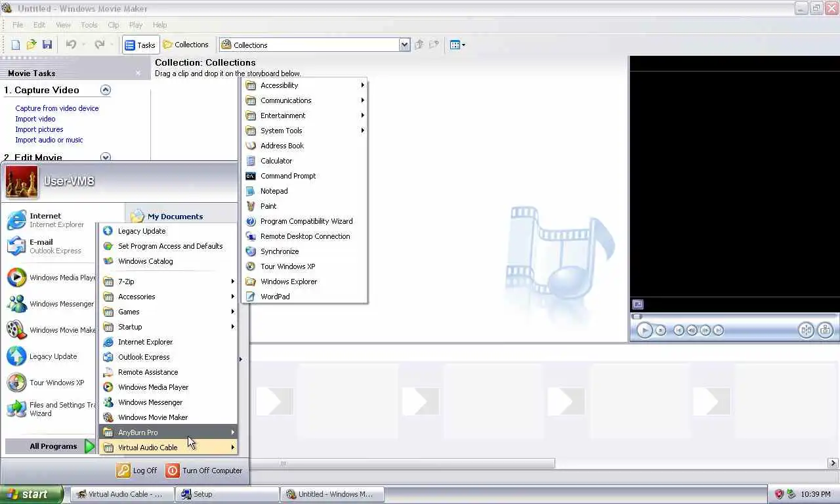Open Virtual Audio Cable programs submenu
This screenshot has width=840, height=504.
click(169, 448)
